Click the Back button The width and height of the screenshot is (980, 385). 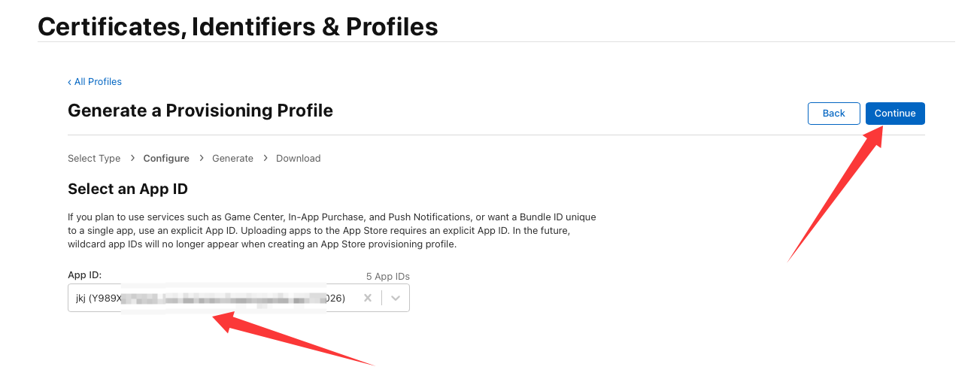click(x=833, y=114)
